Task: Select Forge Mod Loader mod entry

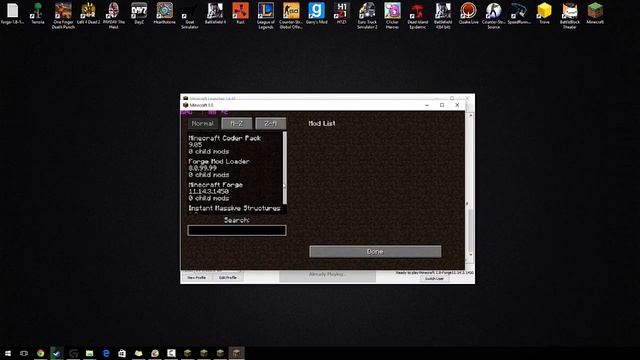Action: coord(235,168)
